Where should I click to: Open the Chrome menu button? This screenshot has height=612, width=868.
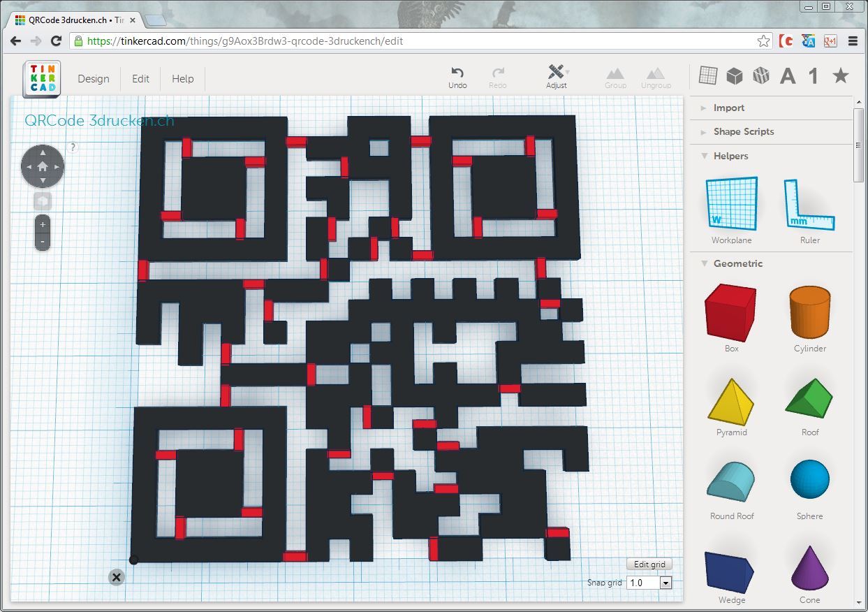[x=853, y=41]
